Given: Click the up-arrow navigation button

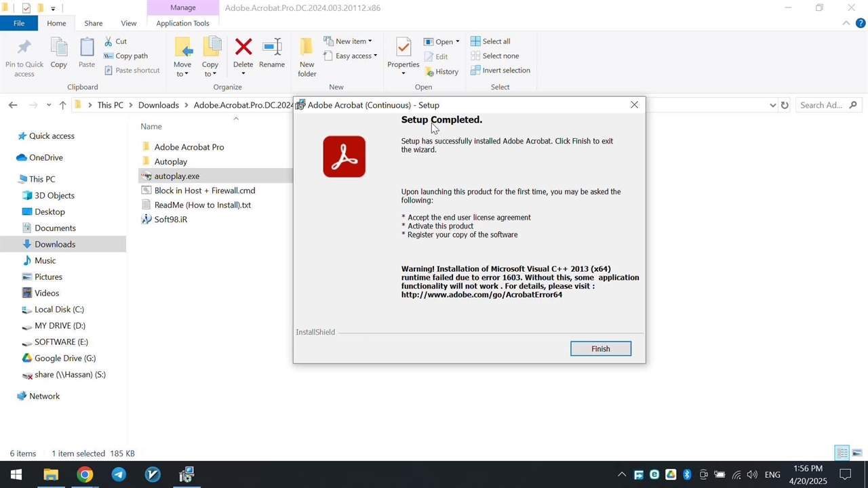Looking at the screenshot, I should tap(62, 105).
